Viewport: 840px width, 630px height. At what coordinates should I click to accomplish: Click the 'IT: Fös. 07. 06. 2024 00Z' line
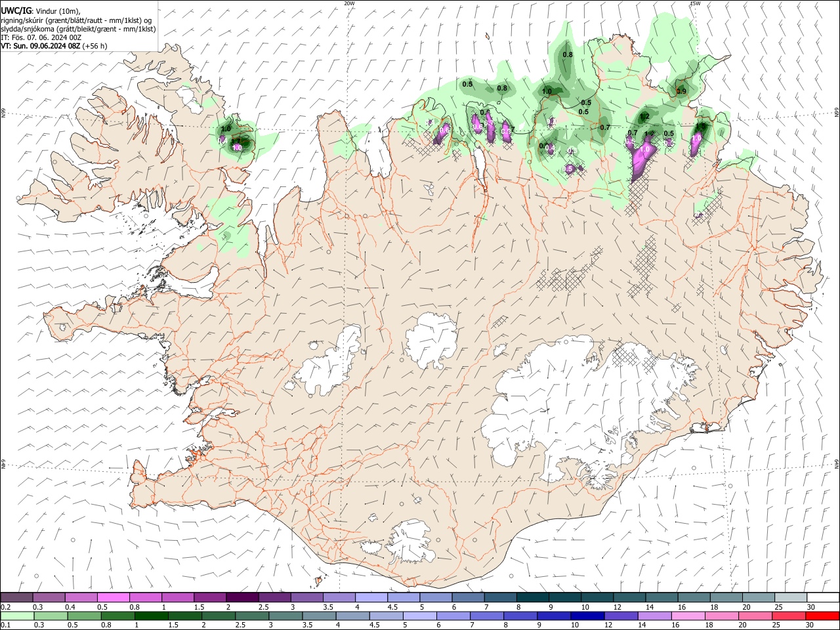(x=41, y=37)
